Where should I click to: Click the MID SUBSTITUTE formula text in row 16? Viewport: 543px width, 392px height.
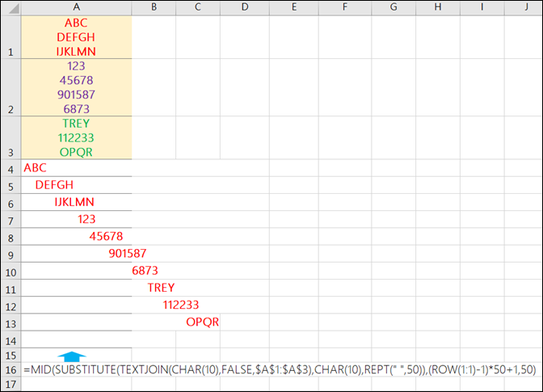(280, 369)
